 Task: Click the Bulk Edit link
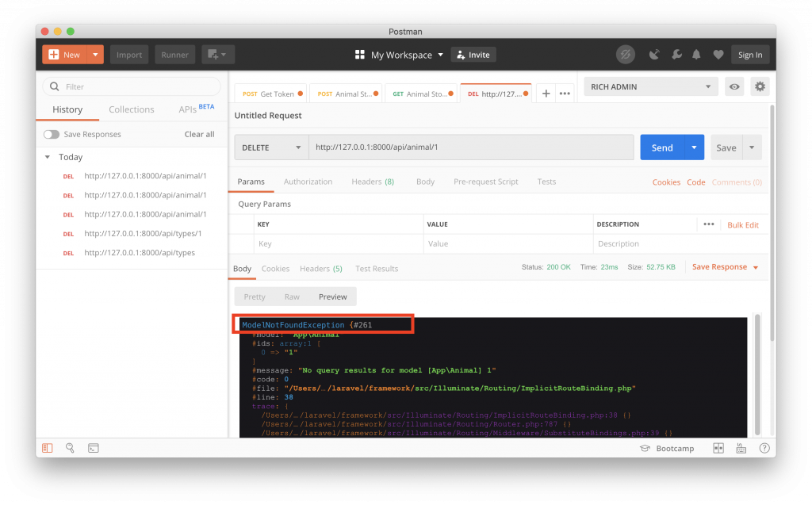(742, 225)
